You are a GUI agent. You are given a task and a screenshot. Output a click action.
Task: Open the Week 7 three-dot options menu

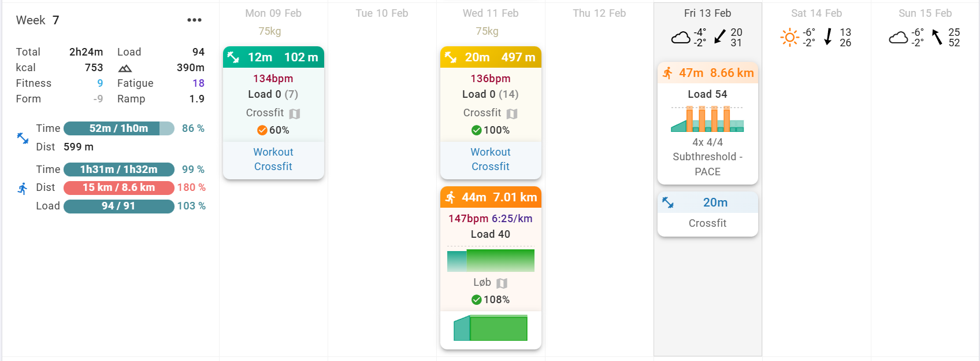tap(194, 20)
